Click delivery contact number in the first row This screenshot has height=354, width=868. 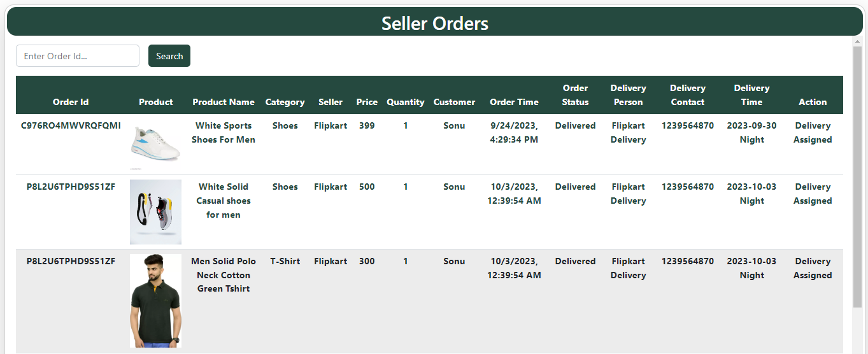[x=688, y=125]
